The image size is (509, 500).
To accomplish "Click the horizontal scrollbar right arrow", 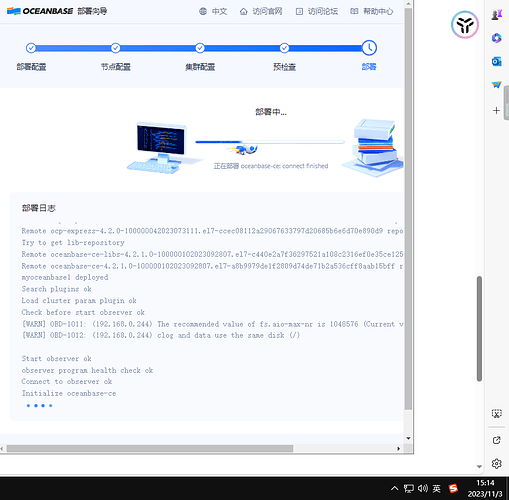I will point(398,449).
